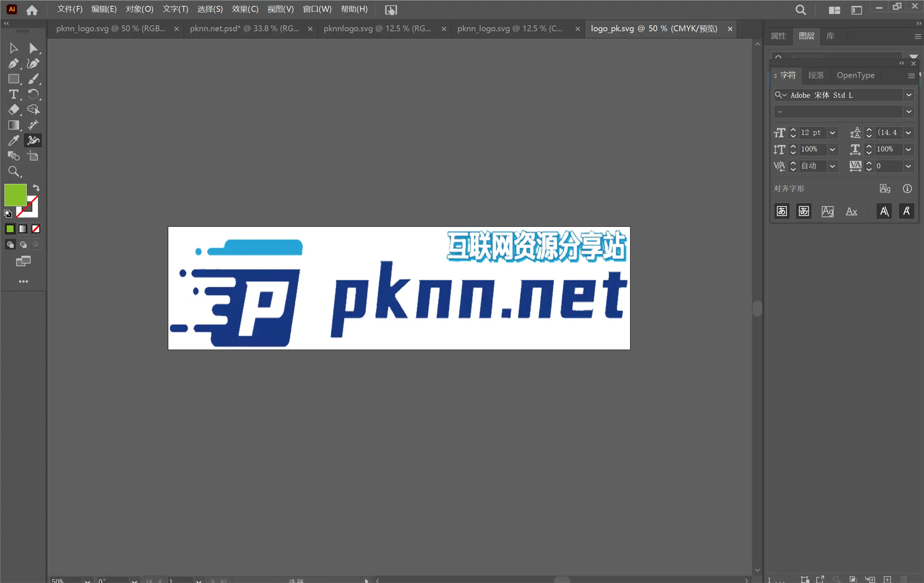Set paint type to Gradient

pos(23,229)
